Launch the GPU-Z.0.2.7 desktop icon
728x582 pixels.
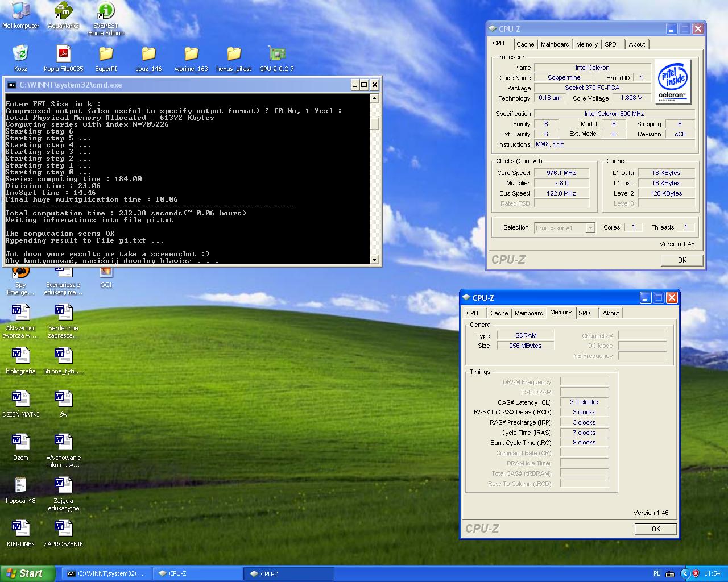click(x=276, y=58)
